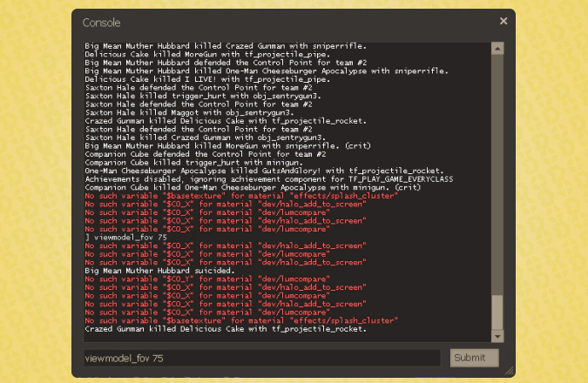Click the empty scrollbar track above thumb

pos(497,174)
